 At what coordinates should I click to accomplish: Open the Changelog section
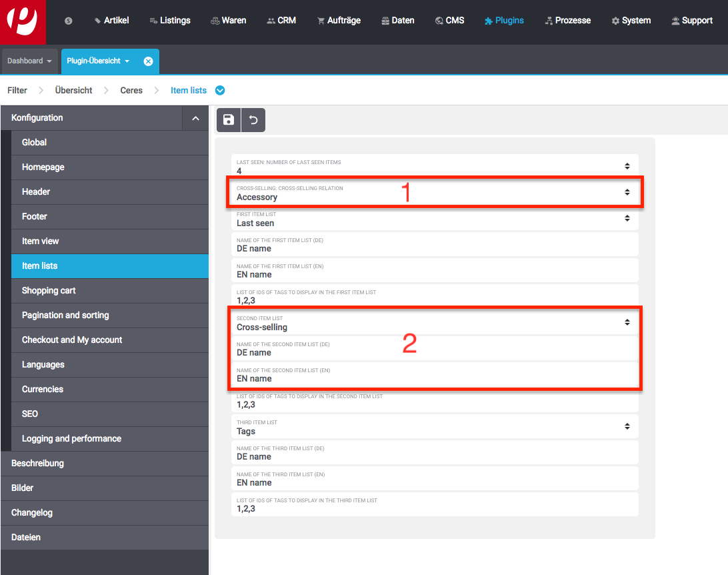[32, 512]
